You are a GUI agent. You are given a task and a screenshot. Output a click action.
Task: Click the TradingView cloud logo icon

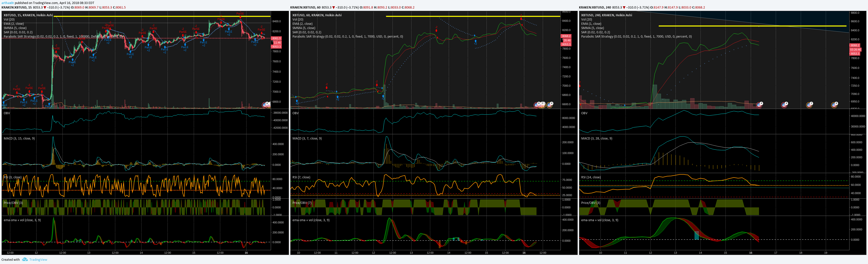pyautogui.click(x=25, y=259)
